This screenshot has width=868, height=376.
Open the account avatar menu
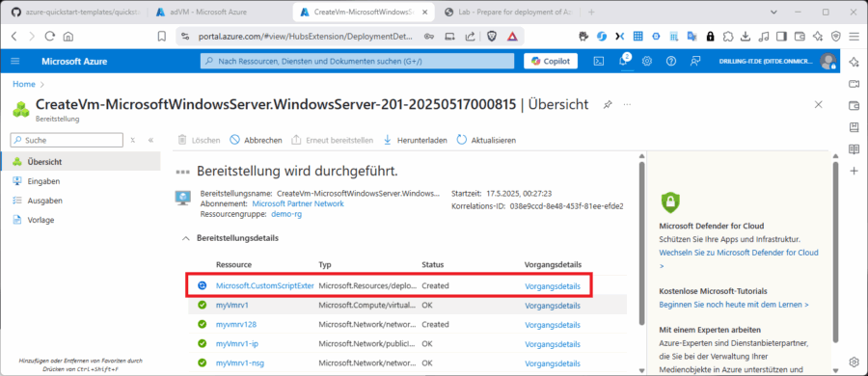tap(827, 62)
